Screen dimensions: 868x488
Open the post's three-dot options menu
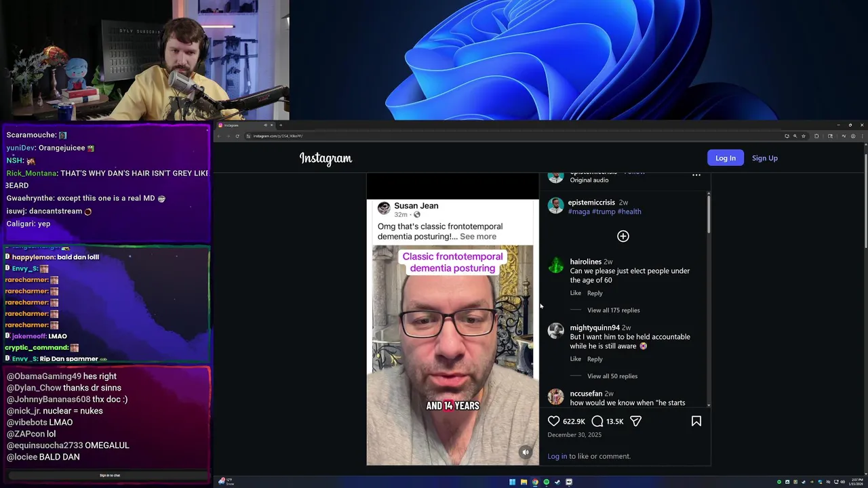pyautogui.click(x=696, y=175)
